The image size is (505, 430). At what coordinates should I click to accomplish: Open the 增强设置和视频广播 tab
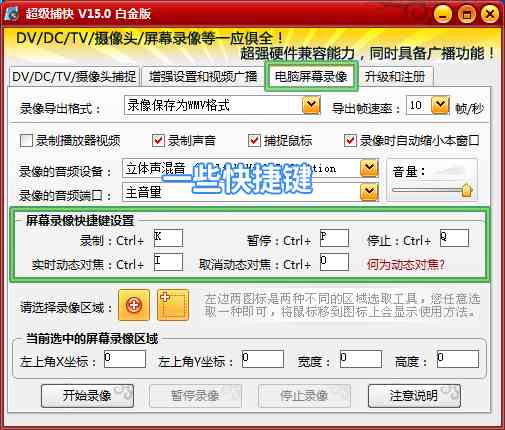point(203,77)
